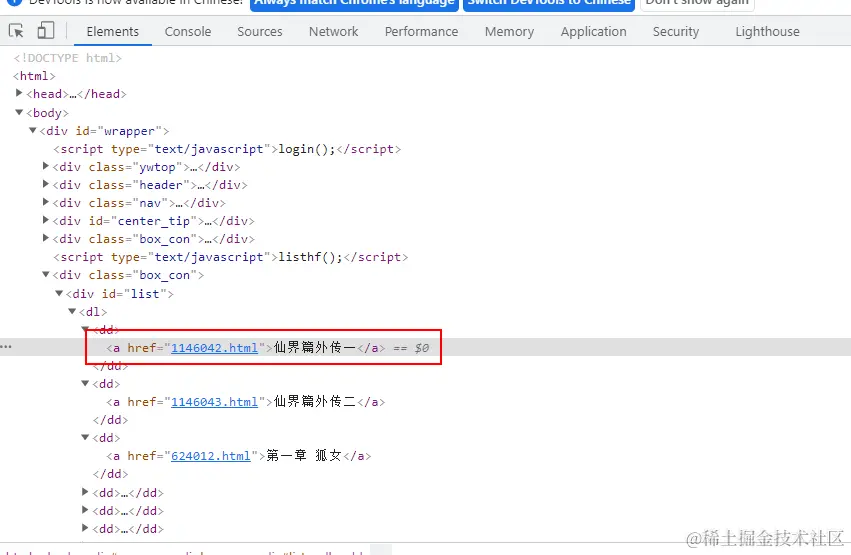The height and width of the screenshot is (555, 851).
Task: Collapse the dl element node
Action: coord(72,311)
